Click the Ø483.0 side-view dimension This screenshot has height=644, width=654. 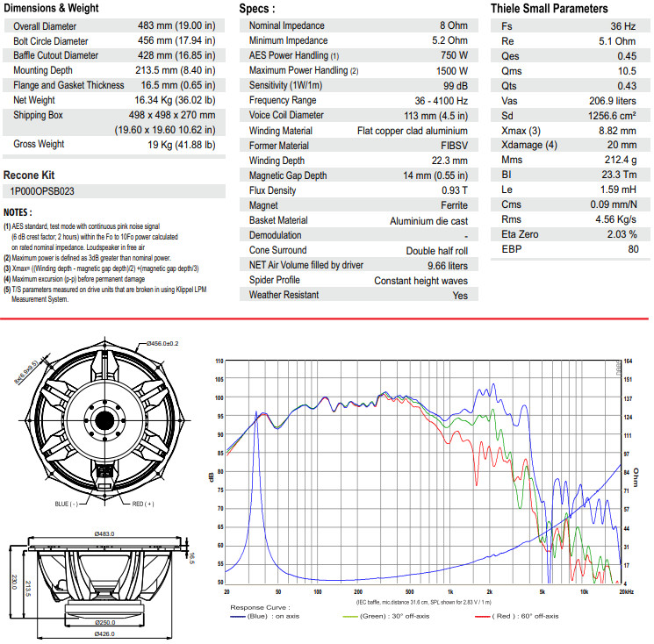tap(104, 533)
